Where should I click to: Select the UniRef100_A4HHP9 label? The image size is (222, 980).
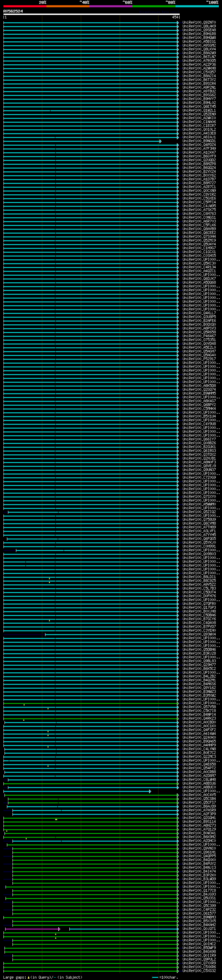199,745
